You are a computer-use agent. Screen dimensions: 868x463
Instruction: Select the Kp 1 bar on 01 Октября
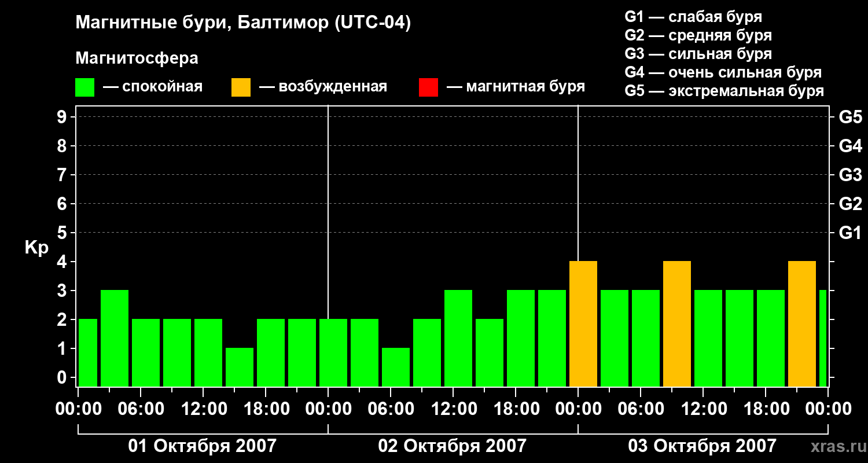point(240,368)
